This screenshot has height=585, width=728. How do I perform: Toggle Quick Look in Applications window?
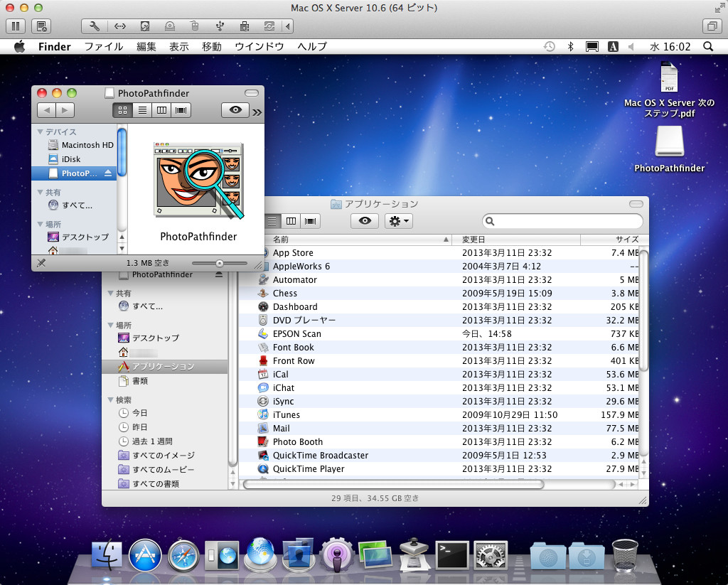pyautogui.click(x=365, y=221)
